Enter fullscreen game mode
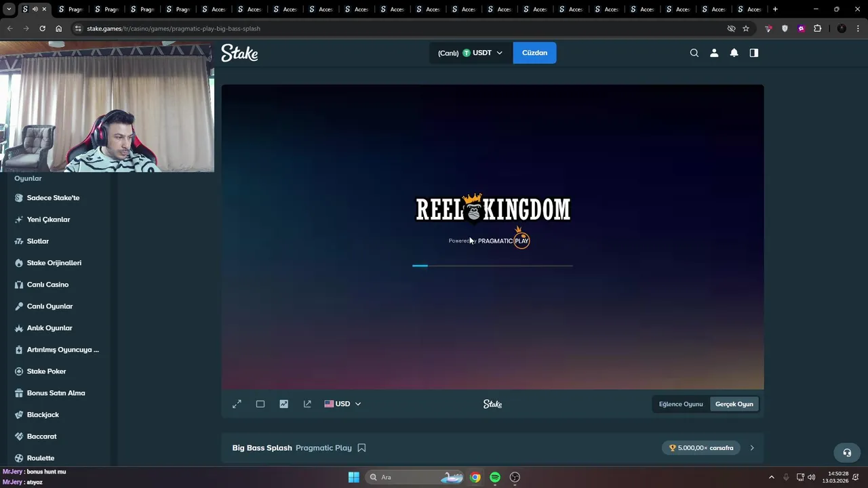 point(237,404)
